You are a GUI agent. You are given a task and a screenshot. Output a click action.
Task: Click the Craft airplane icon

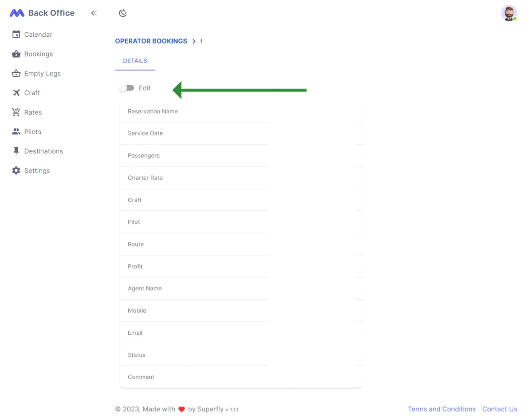[x=16, y=93]
